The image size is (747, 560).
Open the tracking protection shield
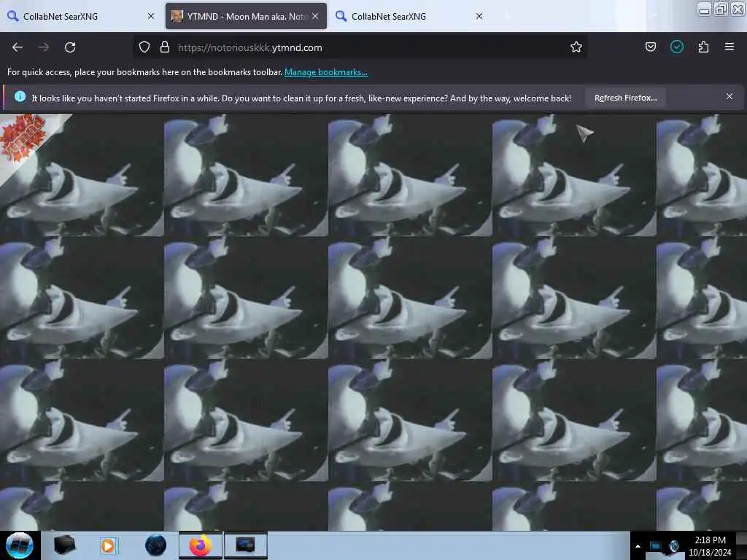(144, 47)
